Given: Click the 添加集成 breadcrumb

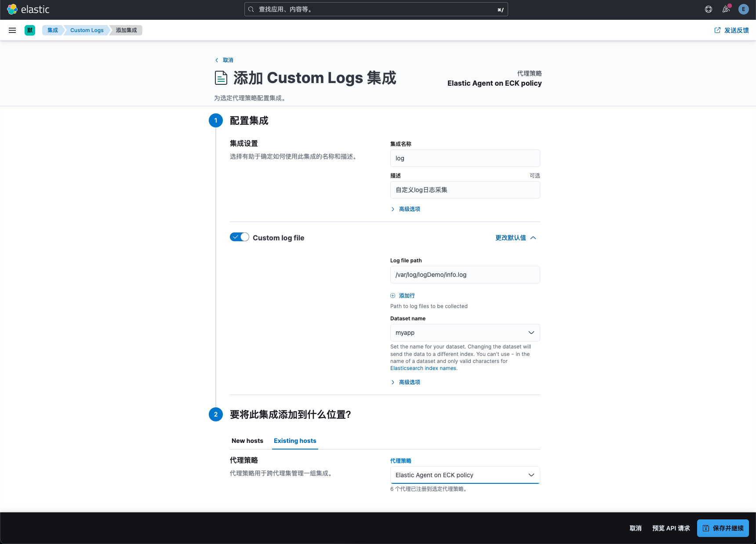Looking at the screenshot, I should (x=127, y=30).
